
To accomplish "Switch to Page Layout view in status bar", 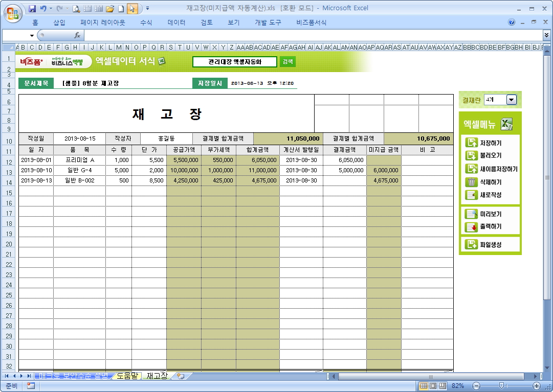I will (433, 386).
